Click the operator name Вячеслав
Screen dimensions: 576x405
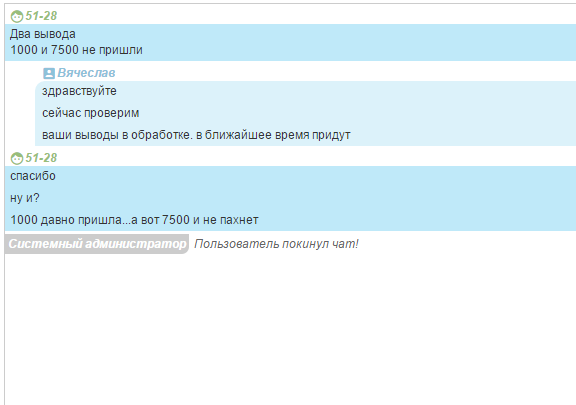pyautogui.click(x=86, y=73)
